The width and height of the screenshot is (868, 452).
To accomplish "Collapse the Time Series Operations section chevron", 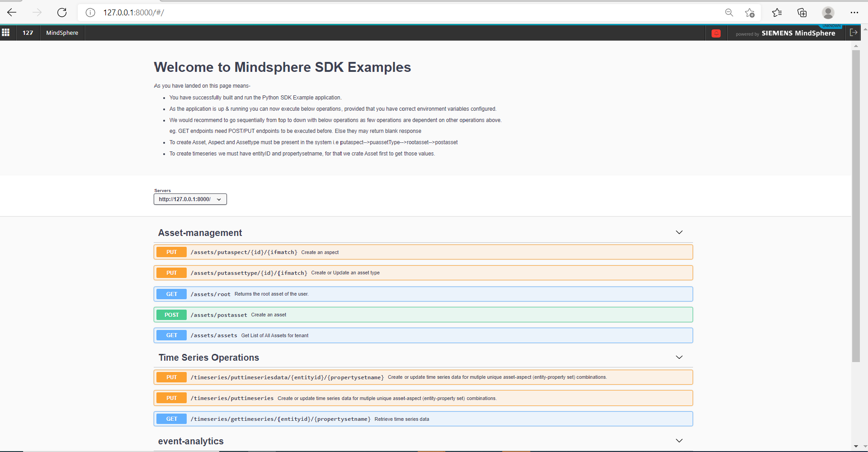I will click(x=679, y=357).
